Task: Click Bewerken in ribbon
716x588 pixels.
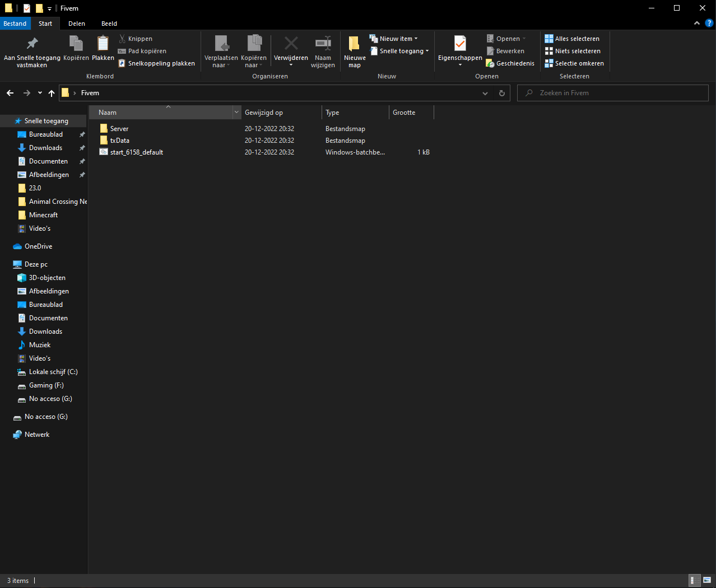Action: pos(505,51)
